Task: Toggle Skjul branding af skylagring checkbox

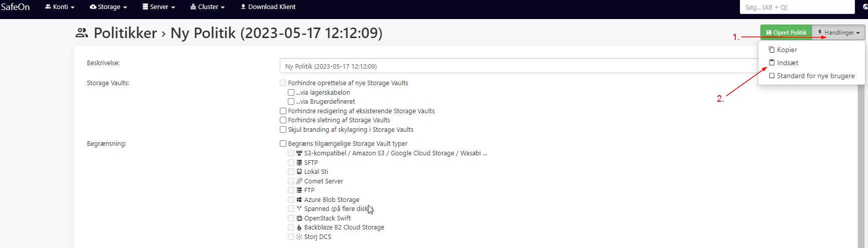Action: coord(283,130)
